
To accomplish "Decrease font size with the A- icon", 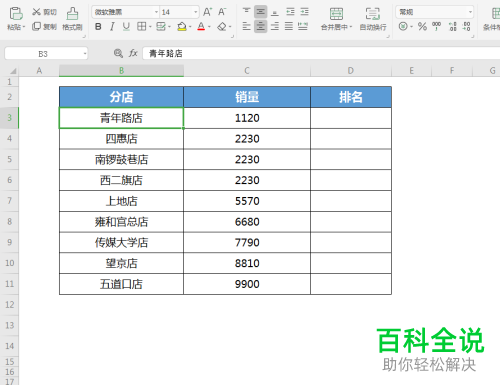I will (x=222, y=12).
